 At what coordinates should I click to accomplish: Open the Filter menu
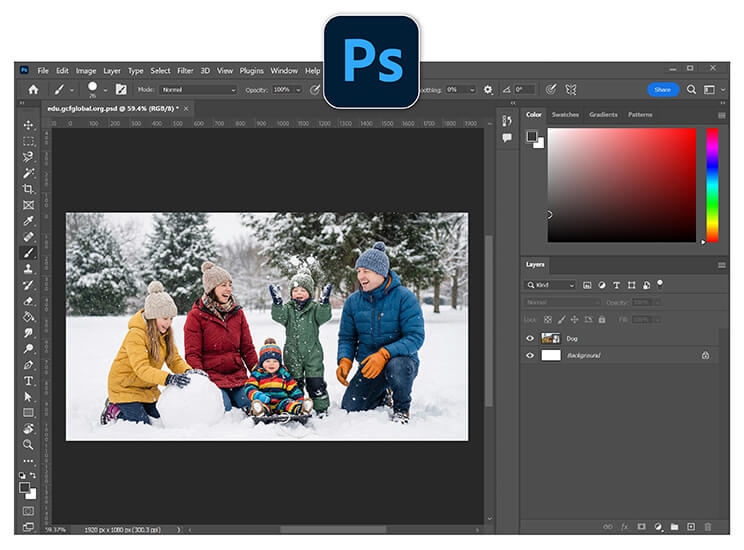(x=185, y=70)
